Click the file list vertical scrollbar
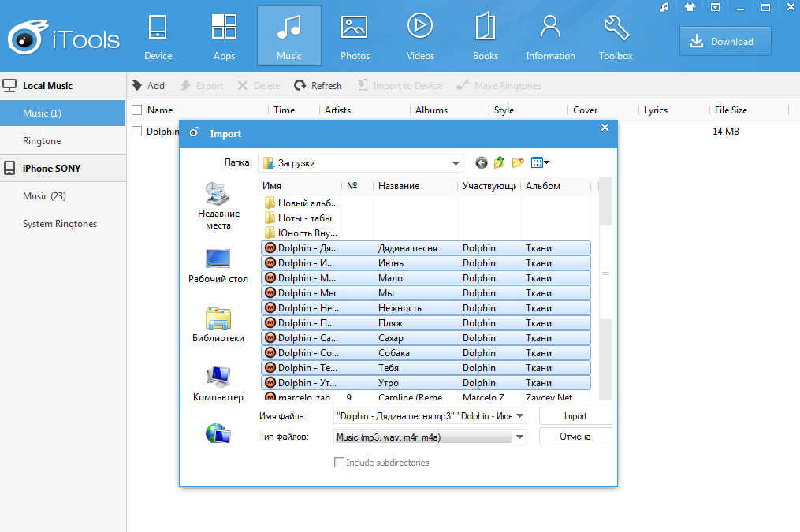800x532 pixels. tap(605, 272)
